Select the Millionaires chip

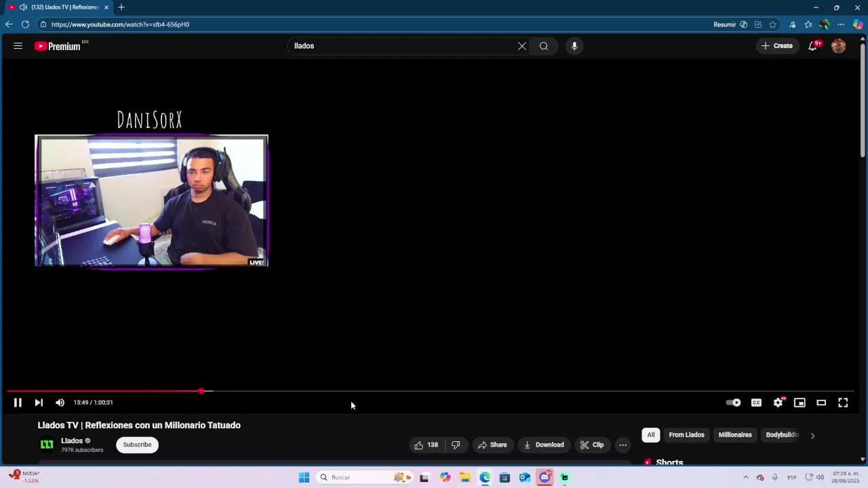tap(735, 435)
